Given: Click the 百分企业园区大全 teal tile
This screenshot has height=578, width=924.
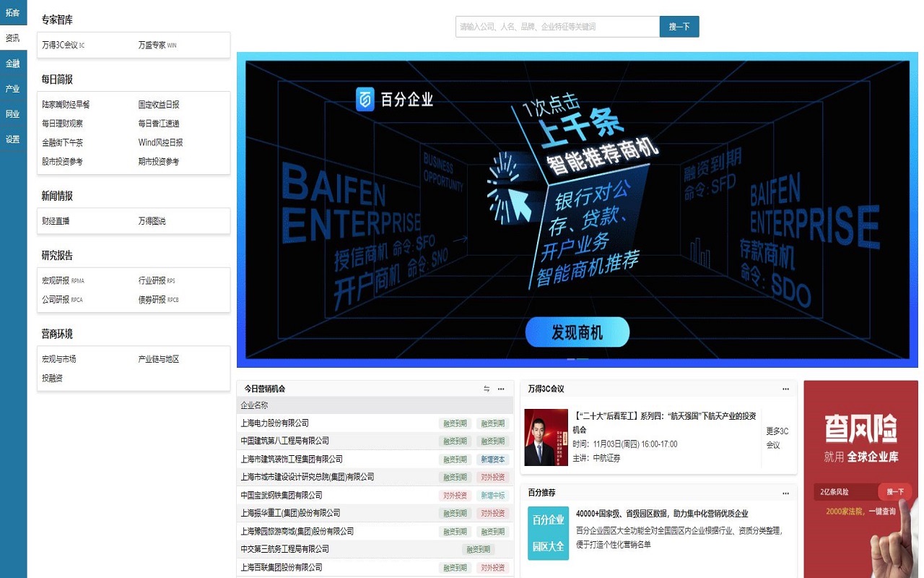Looking at the screenshot, I should pos(548,533).
